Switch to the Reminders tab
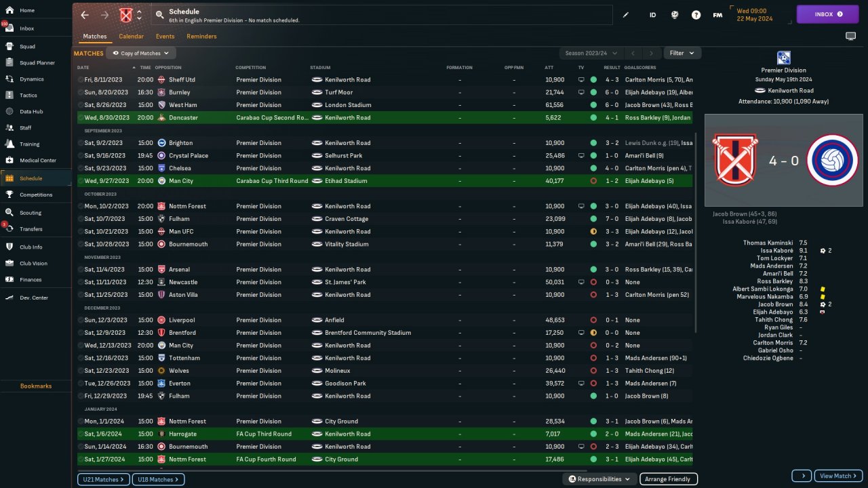The height and width of the screenshot is (488, 868). [x=201, y=37]
